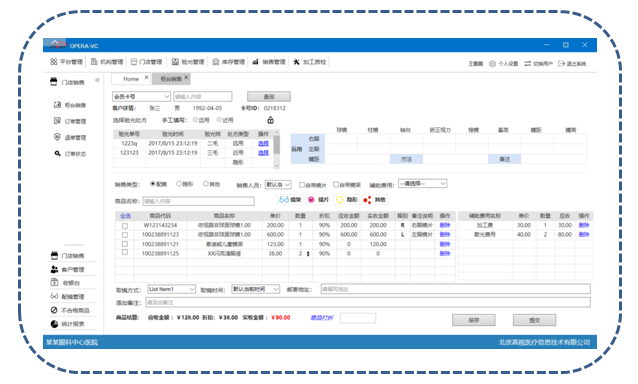Screen dimensions: 638x384
Task: Click the 全选 select-all link
Action: (x=125, y=216)
